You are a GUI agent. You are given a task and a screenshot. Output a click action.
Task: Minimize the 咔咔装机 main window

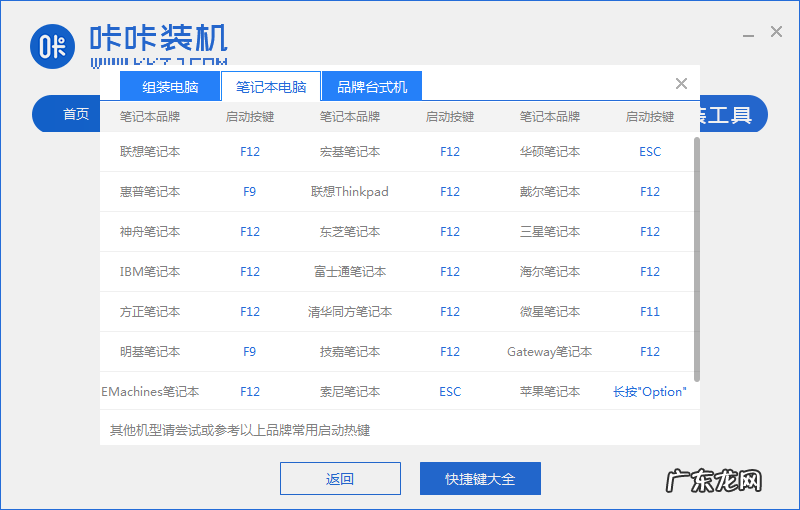point(748,35)
